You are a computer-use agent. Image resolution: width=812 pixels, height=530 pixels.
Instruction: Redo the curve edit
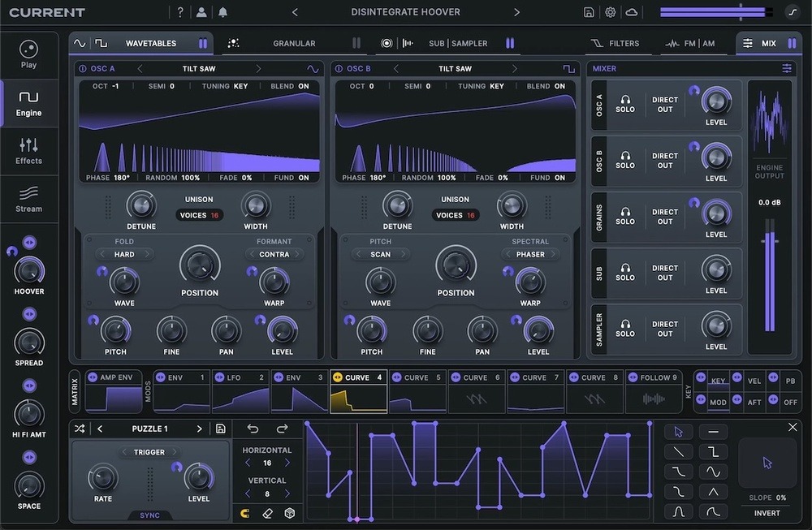tap(283, 429)
